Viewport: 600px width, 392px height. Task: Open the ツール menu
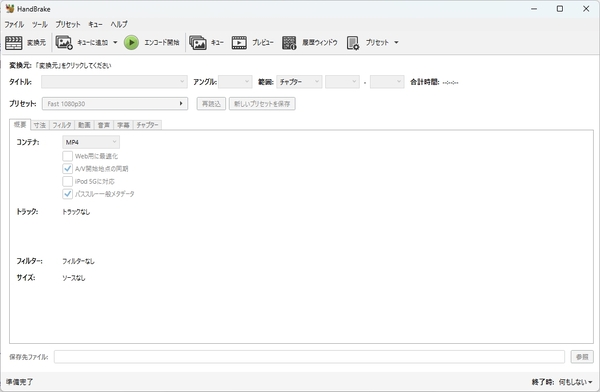(x=40, y=24)
